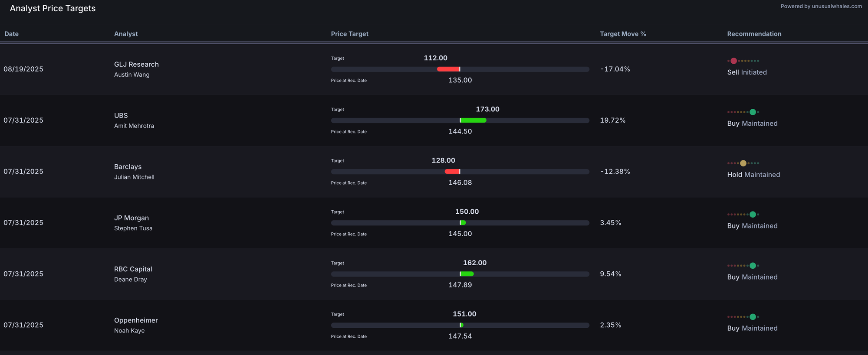Click Buy Maintained in the RBC Capital row
868x355 pixels.
click(x=752, y=277)
